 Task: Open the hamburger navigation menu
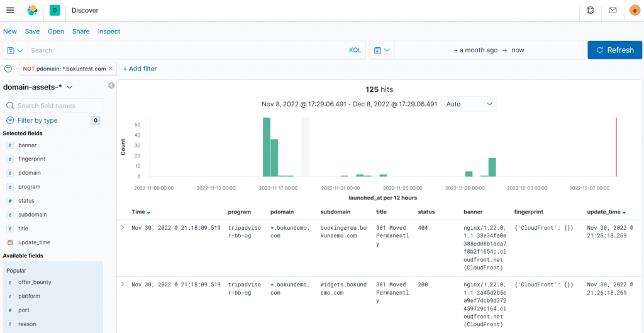click(10, 10)
